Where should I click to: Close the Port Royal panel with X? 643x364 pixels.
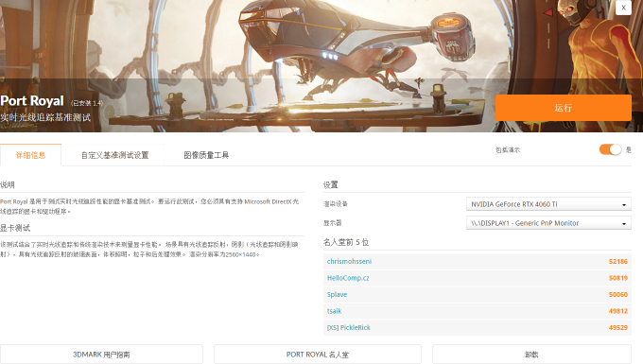coord(623,8)
